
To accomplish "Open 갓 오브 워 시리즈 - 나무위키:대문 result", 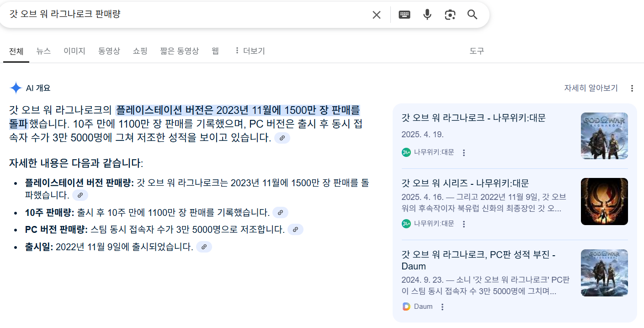I will (465, 183).
